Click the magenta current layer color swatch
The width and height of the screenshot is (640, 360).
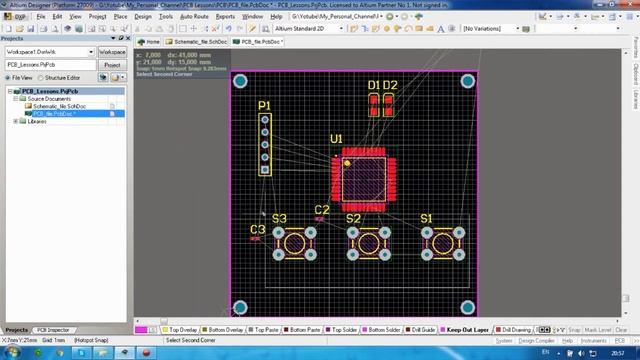point(141,330)
